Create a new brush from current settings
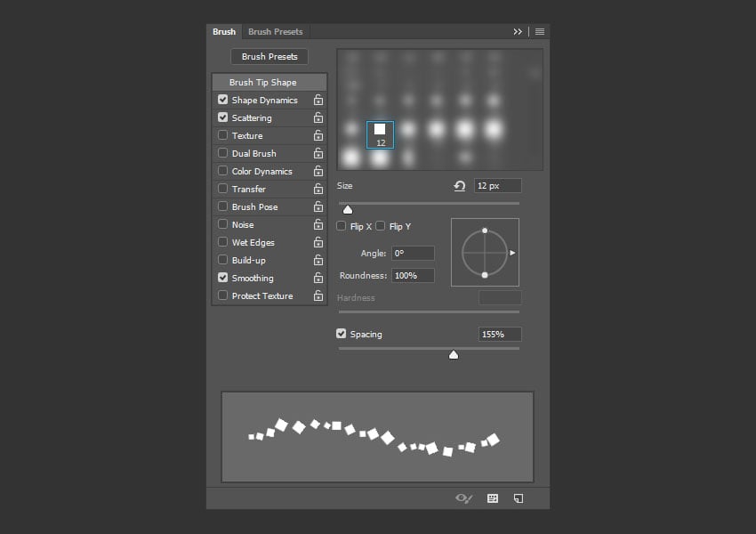 coord(517,498)
